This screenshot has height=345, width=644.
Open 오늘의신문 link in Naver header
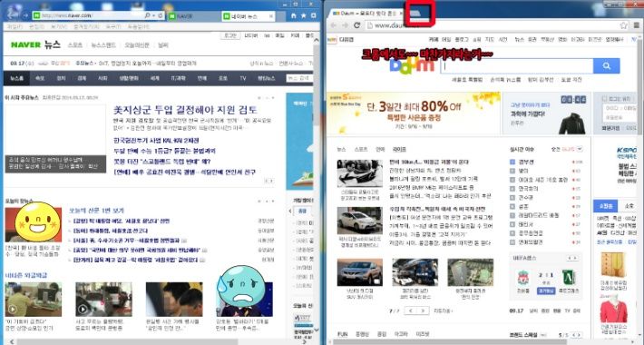[x=137, y=45]
